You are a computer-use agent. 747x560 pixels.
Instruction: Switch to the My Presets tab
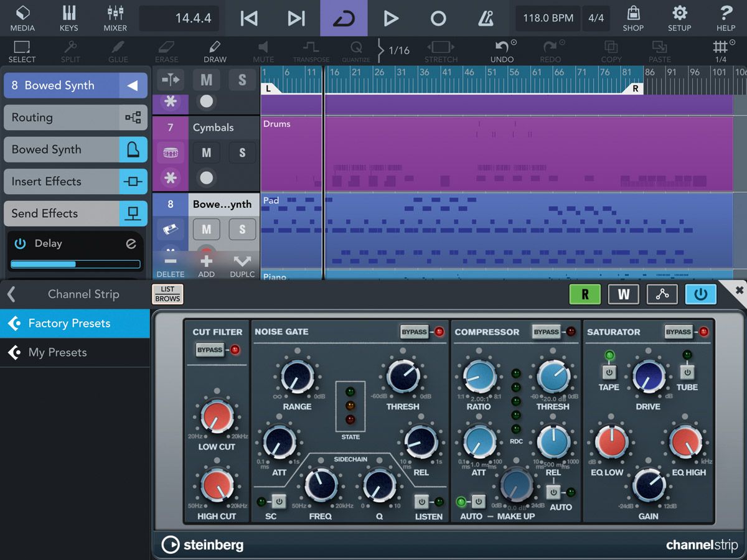click(58, 352)
